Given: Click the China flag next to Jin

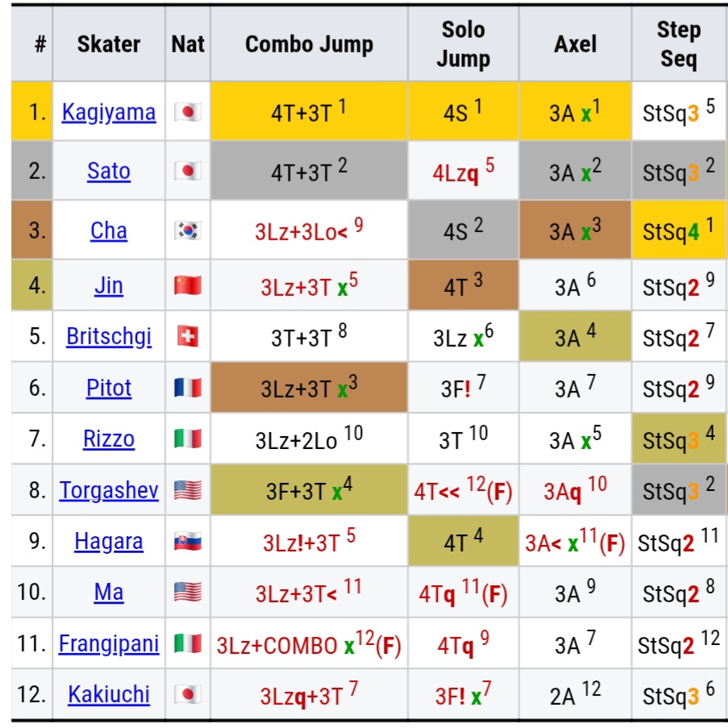Looking at the screenshot, I should click(x=188, y=285).
